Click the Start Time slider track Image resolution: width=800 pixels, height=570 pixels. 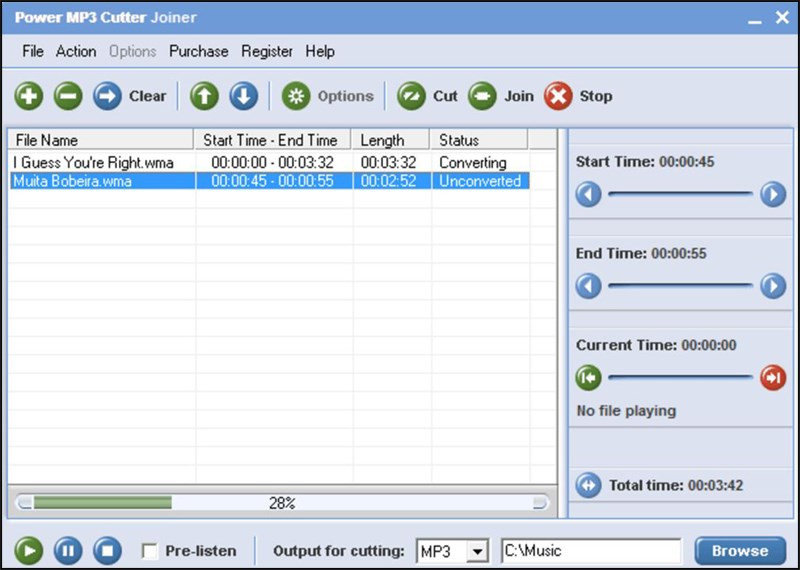click(x=680, y=194)
